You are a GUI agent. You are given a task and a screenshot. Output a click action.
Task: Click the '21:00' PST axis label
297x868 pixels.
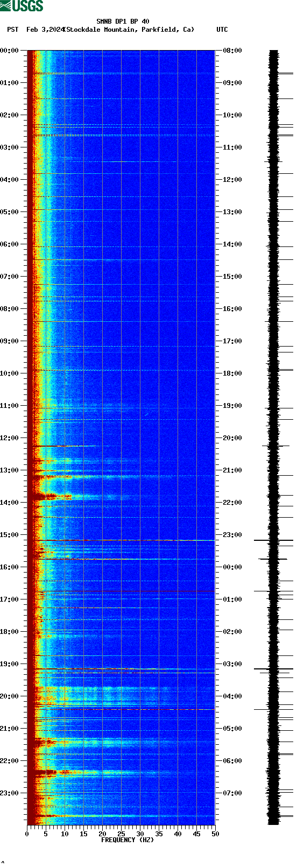[10, 729]
